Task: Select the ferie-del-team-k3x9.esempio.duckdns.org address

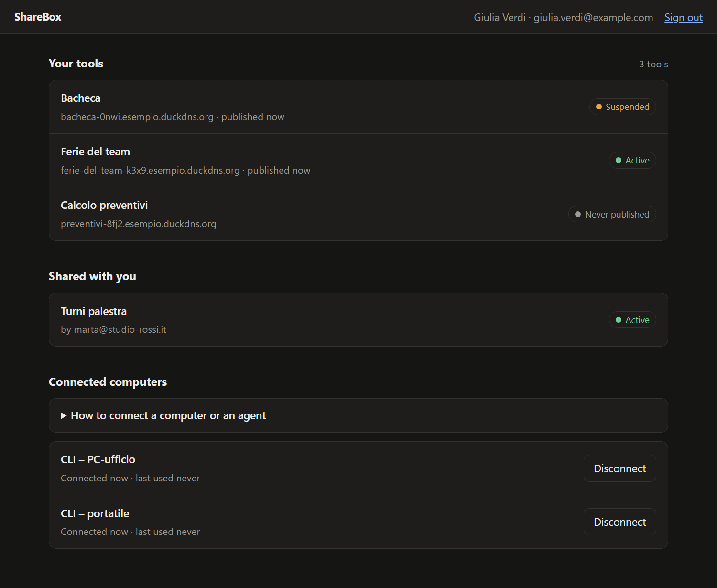Action: click(150, 170)
